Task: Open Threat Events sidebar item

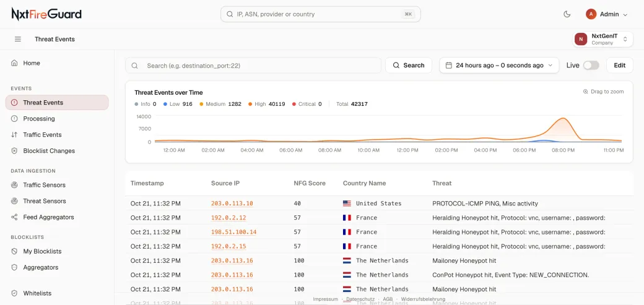Action: click(x=57, y=103)
